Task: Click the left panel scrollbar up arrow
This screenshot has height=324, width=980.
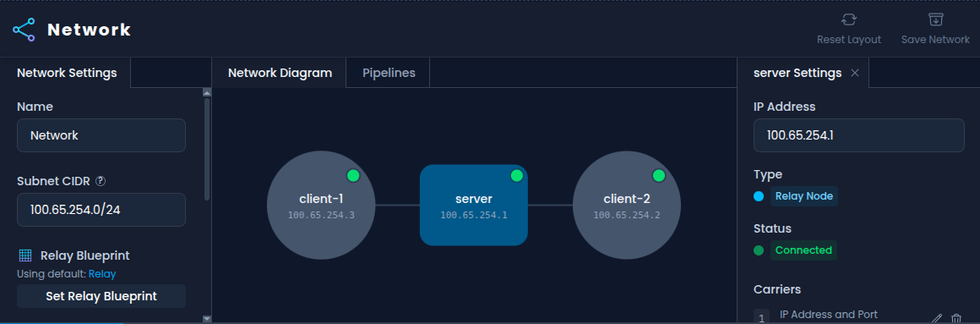Action: (x=207, y=92)
